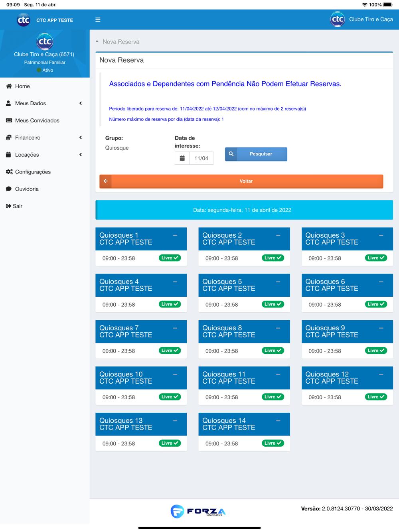Choose the Livre slot of Quiosques 8
The width and height of the screenshot is (399, 532).
[273, 351]
